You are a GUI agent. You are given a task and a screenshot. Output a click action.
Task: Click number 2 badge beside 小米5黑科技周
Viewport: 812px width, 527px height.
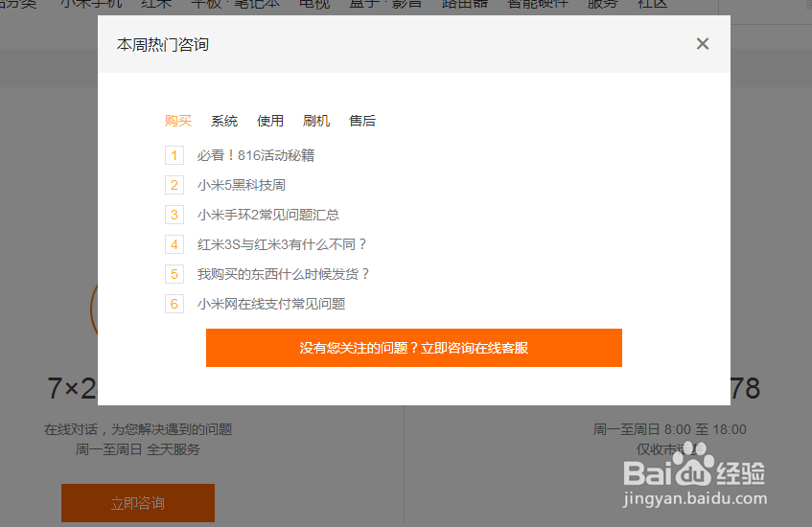pyautogui.click(x=174, y=185)
